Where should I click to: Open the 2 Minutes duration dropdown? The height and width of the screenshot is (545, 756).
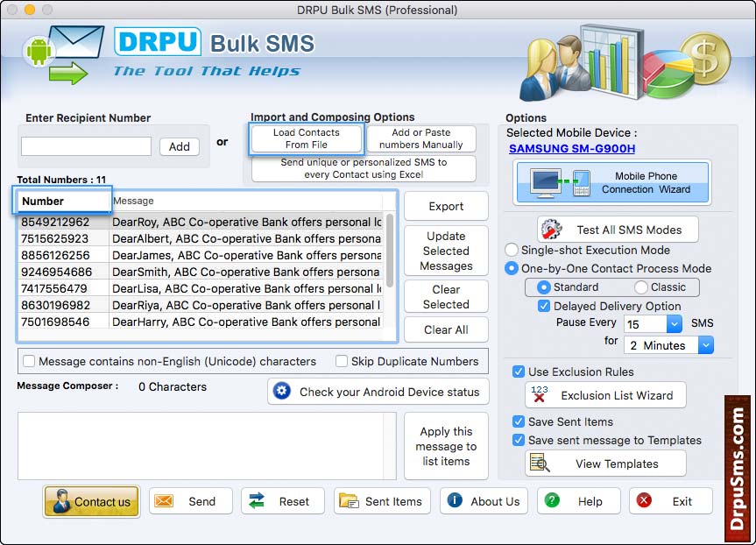(706, 345)
